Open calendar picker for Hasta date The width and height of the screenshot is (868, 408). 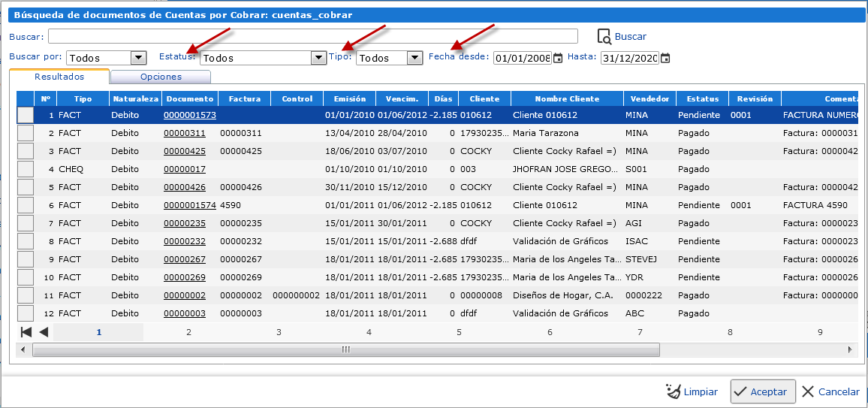click(665, 58)
